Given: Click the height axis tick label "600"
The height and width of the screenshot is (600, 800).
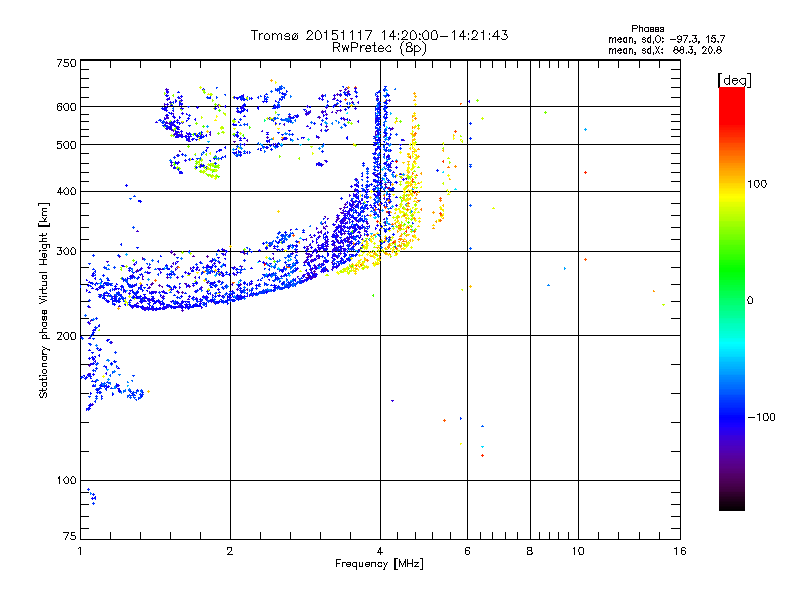Looking at the screenshot, I should pos(67,107).
